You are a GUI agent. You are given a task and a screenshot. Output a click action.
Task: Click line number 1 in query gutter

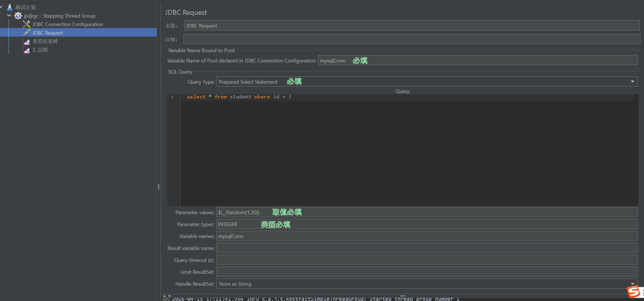click(172, 97)
